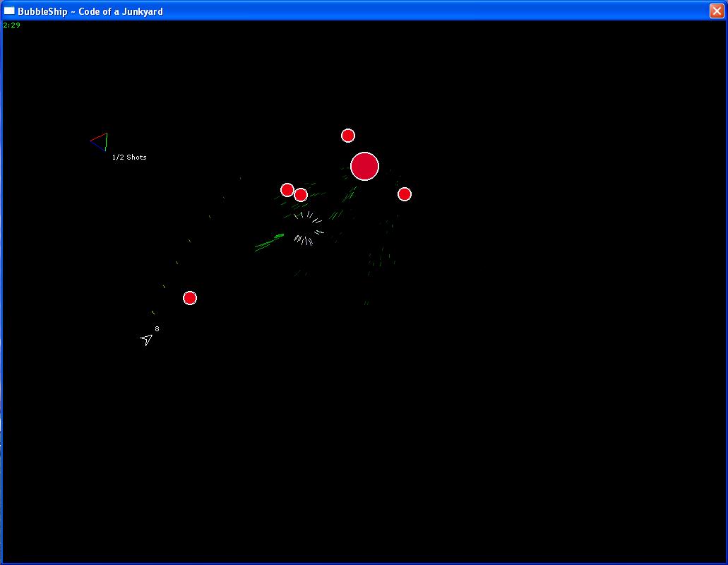
Task: Pop the right bubble of the touching pair
Action: (302, 195)
